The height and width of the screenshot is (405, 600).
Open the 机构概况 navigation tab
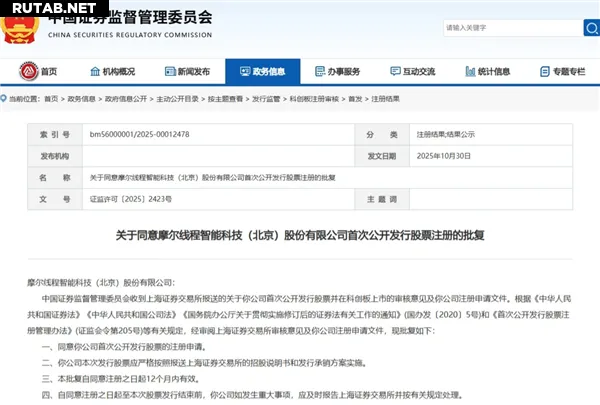pos(118,72)
